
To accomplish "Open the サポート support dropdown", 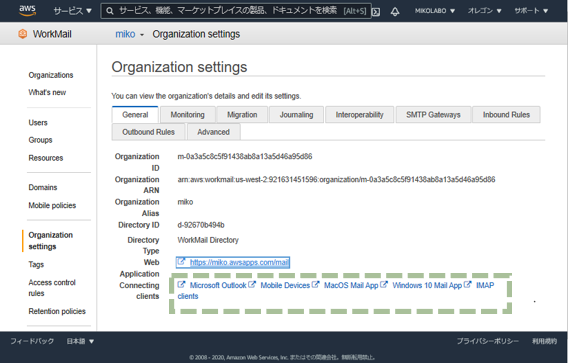I will 531,11.
